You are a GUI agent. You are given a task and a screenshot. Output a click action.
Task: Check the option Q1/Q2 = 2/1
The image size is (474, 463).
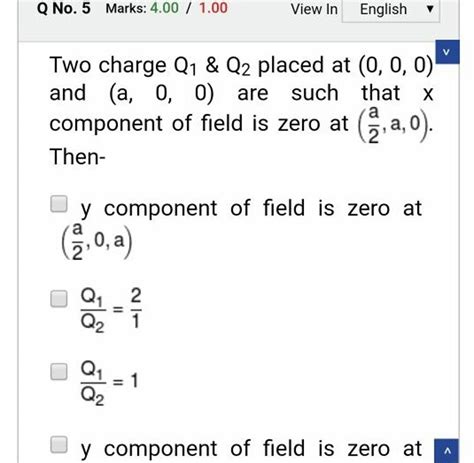[59, 299]
